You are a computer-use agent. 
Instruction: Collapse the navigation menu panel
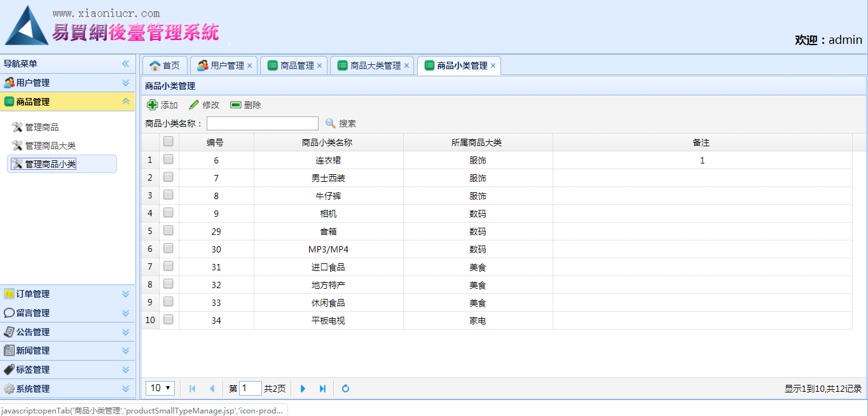pyautogui.click(x=125, y=64)
